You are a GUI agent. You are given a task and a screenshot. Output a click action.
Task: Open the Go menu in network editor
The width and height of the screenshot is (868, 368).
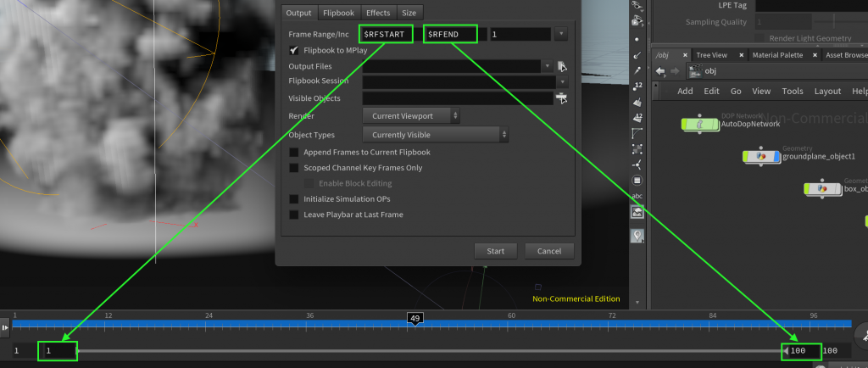[736, 92]
